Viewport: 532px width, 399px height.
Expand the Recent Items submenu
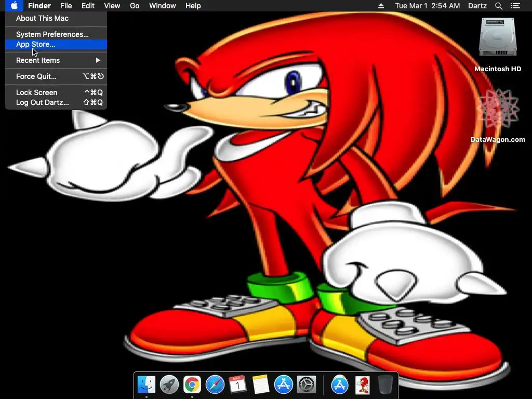[56, 60]
